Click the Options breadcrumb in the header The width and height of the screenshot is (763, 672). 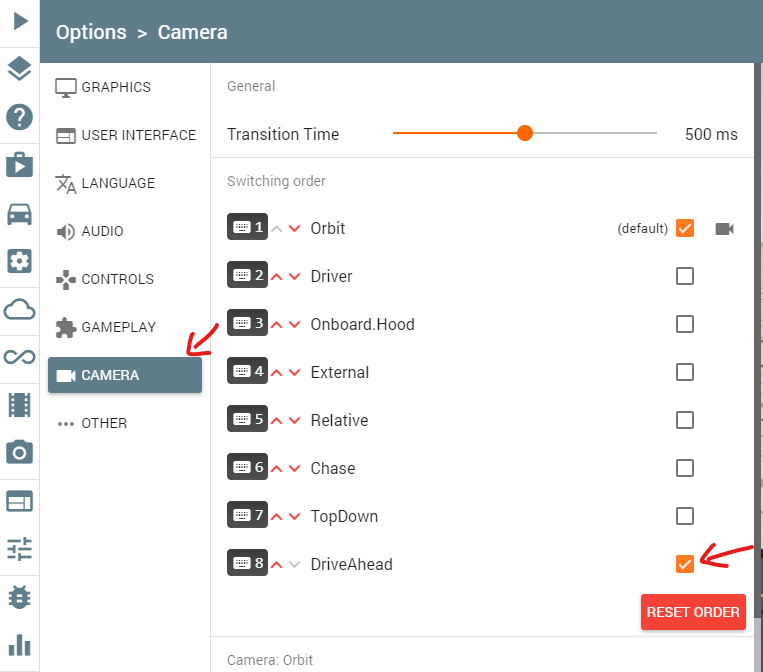(x=91, y=32)
